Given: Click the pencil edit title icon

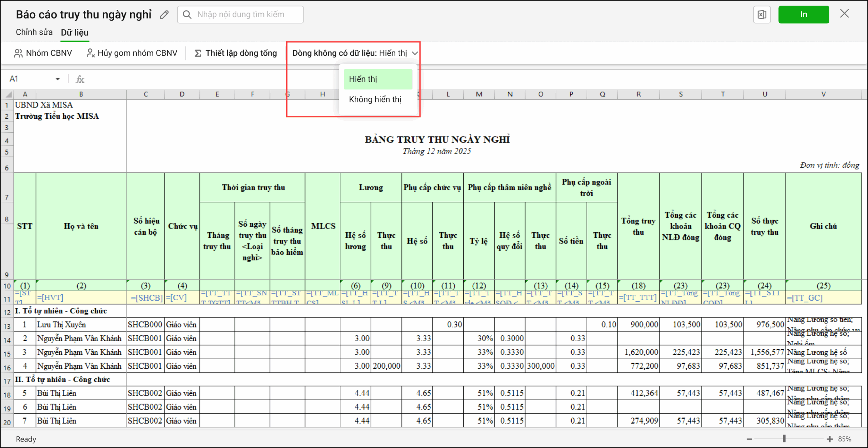Looking at the screenshot, I should [164, 15].
